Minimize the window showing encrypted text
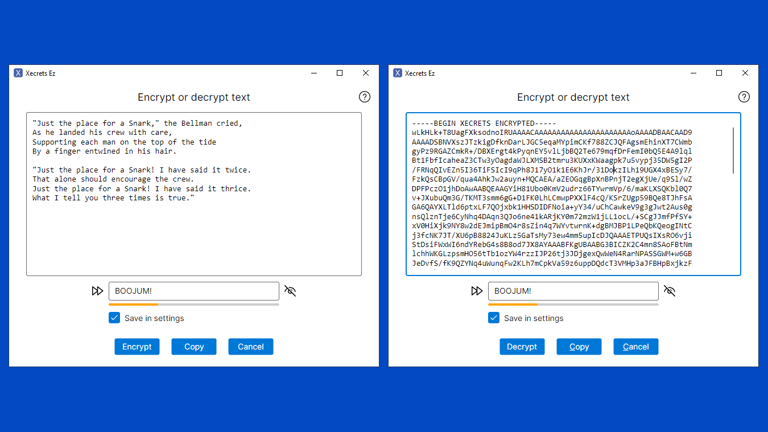 [x=693, y=73]
